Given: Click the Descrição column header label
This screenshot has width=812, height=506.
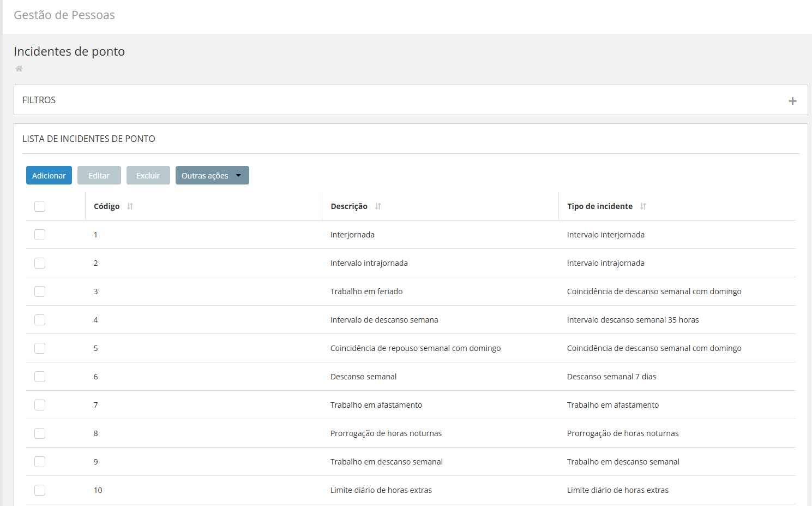Looking at the screenshot, I should pos(349,206).
